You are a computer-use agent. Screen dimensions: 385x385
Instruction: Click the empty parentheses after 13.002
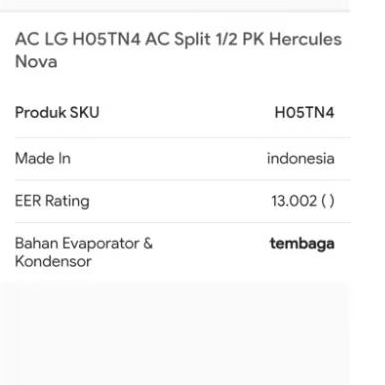[328, 201]
